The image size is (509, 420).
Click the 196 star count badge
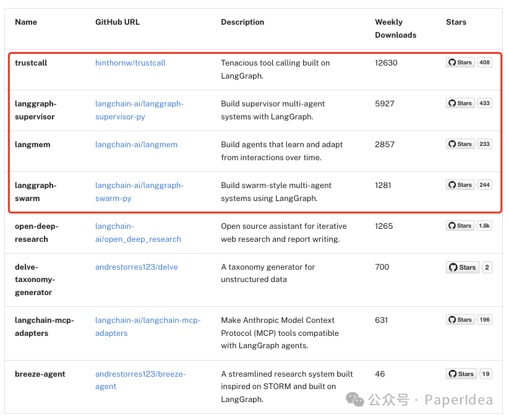(x=484, y=320)
